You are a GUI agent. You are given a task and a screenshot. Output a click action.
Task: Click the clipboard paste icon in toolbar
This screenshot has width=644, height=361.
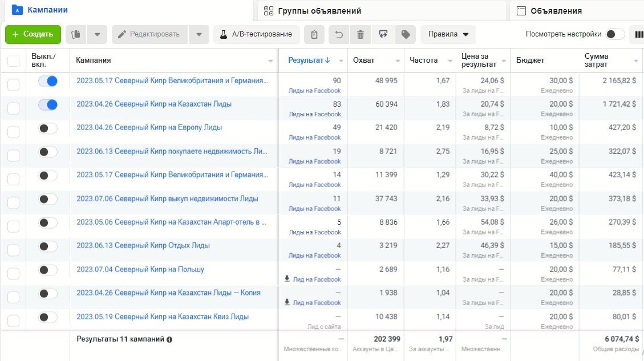click(314, 34)
